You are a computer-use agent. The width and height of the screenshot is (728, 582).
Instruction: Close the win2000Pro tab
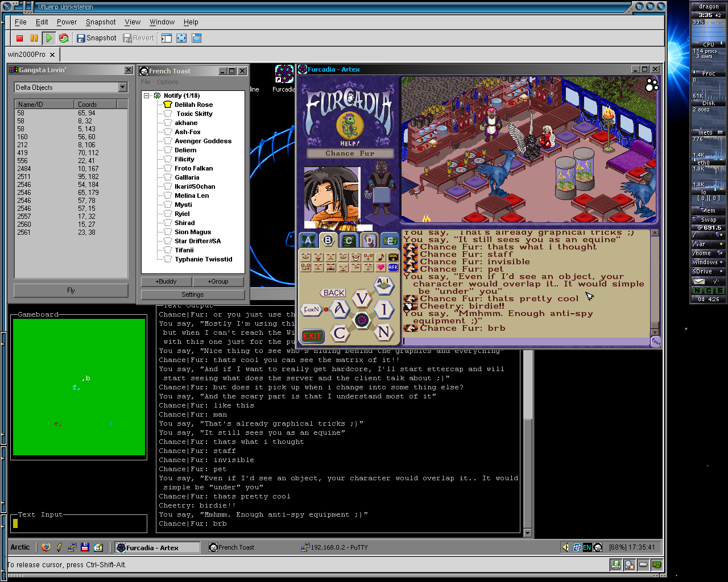52,55
